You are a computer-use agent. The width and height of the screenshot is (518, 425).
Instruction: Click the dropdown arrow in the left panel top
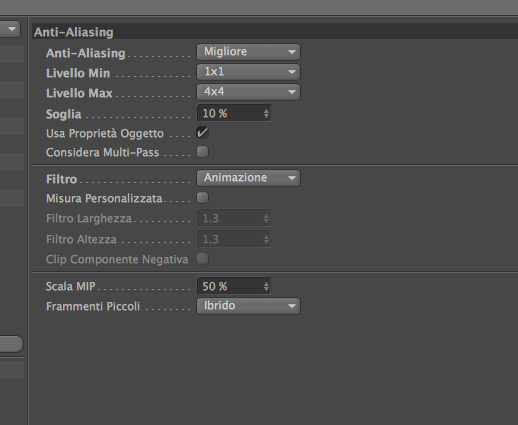click(12, 29)
